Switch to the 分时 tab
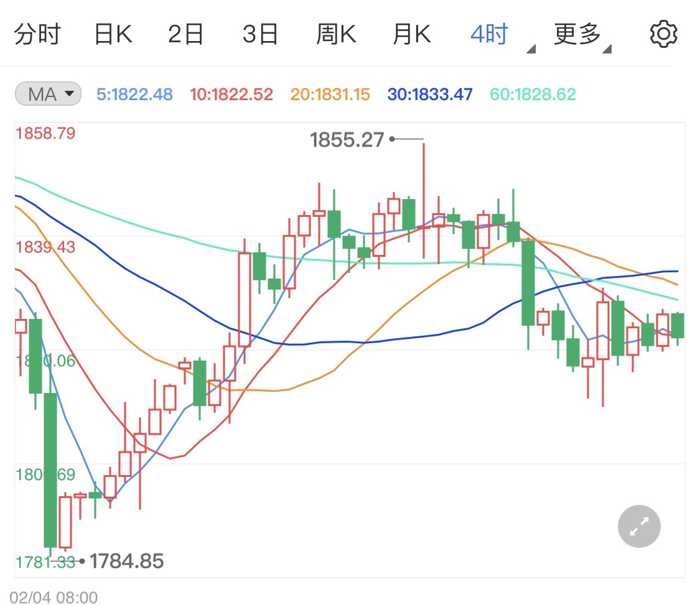Viewport: 700px width, 605px height. (x=37, y=34)
